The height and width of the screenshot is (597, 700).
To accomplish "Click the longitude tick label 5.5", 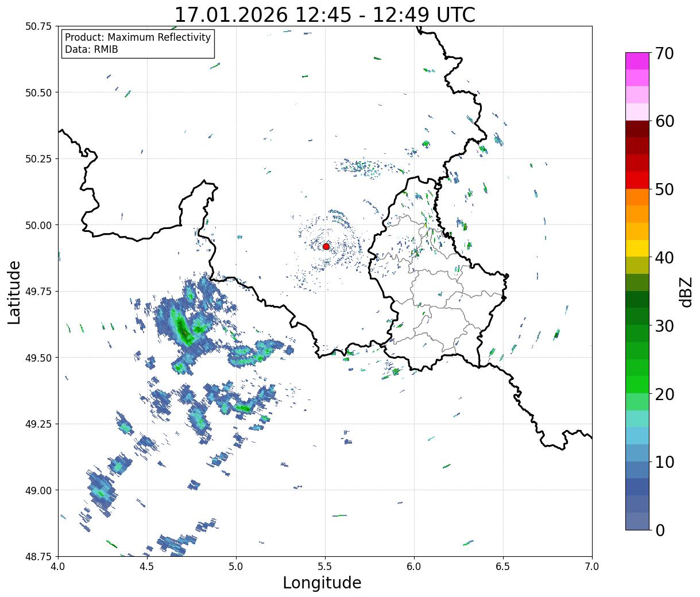I will [x=325, y=567].
